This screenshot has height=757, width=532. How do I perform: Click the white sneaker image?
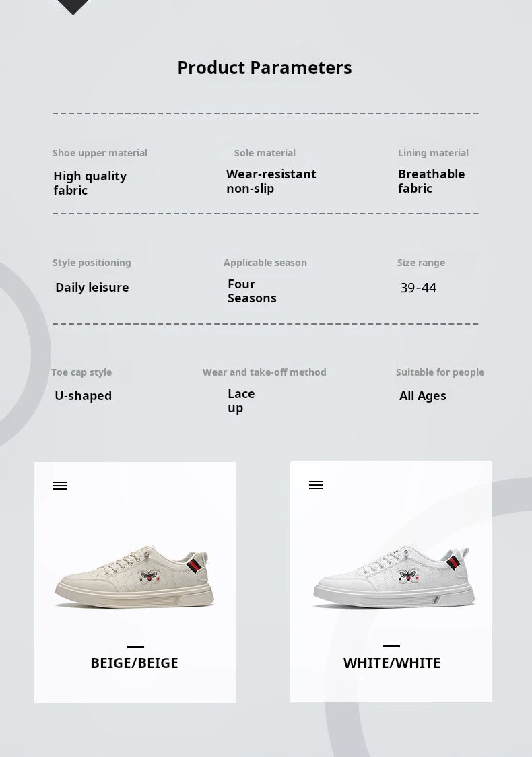(x=393, y=577)
